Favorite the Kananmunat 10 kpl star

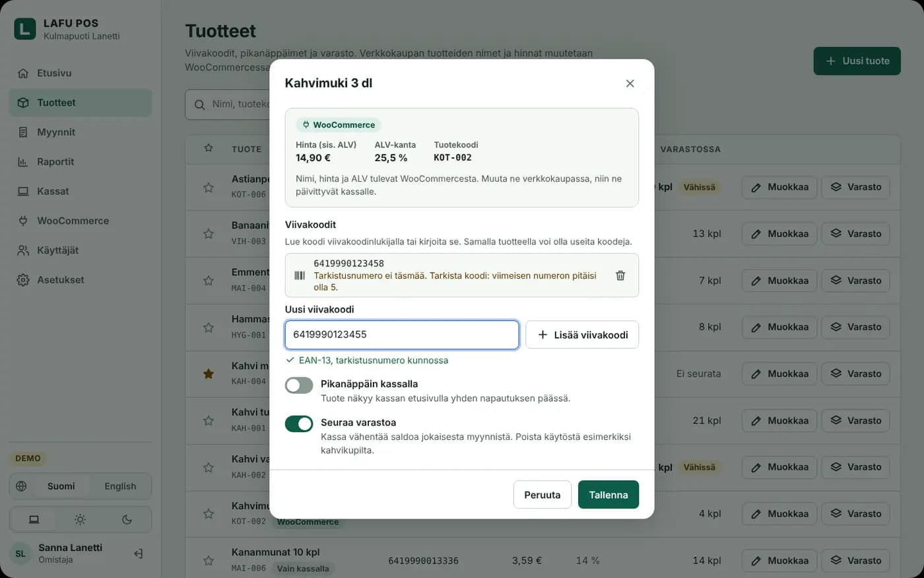coord(209,561)
